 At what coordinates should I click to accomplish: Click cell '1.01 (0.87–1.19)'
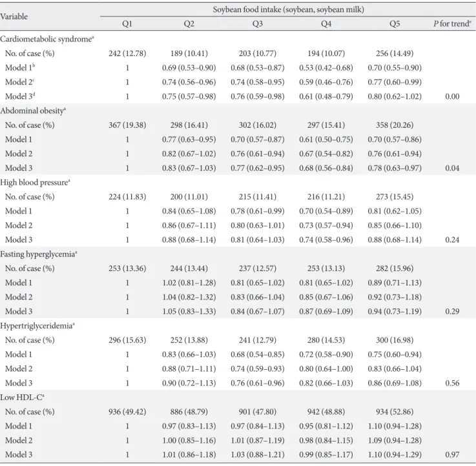pos(258,441)
